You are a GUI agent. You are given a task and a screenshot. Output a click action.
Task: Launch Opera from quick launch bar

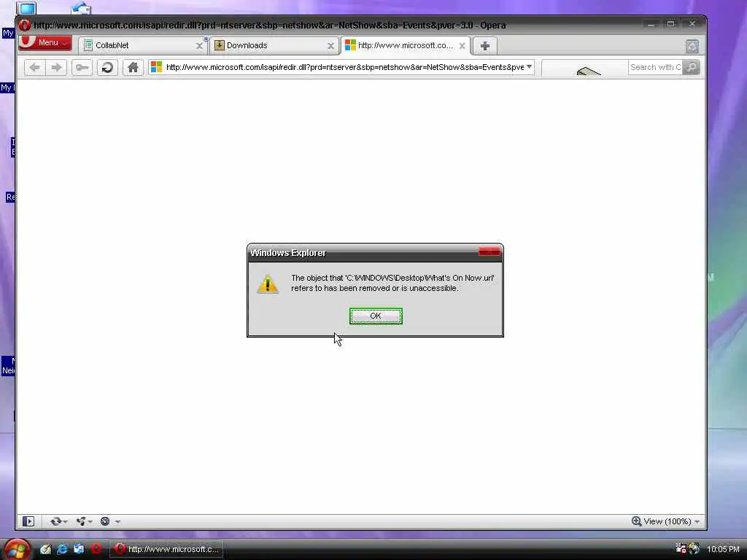click(x=96, y=549)
